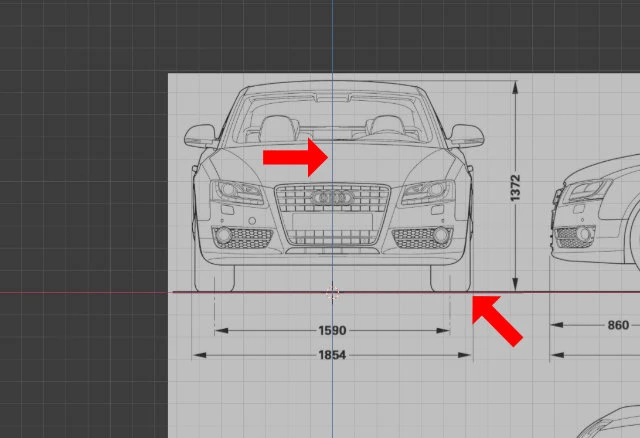Select the front-view car blueprint image
Screen dimensions: 640x438
point(333,186)
